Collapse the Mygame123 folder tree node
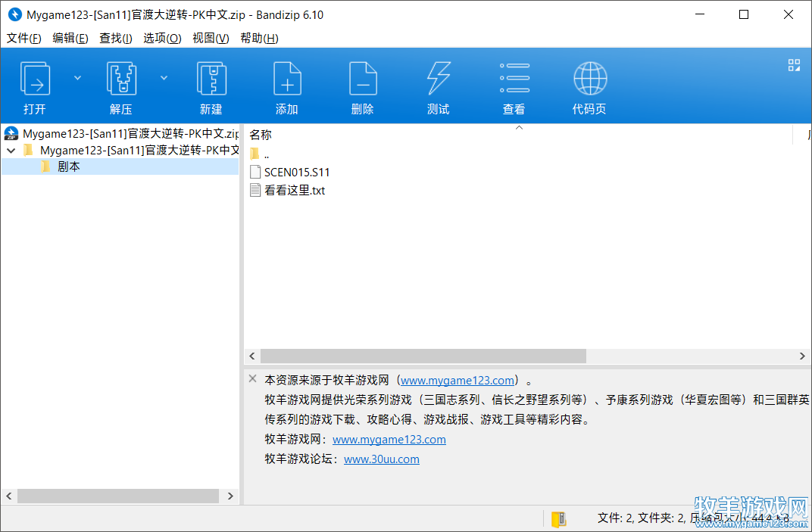The width and height of the screenshot is (812, 532). pyautogui.click(x=11, y=151)
